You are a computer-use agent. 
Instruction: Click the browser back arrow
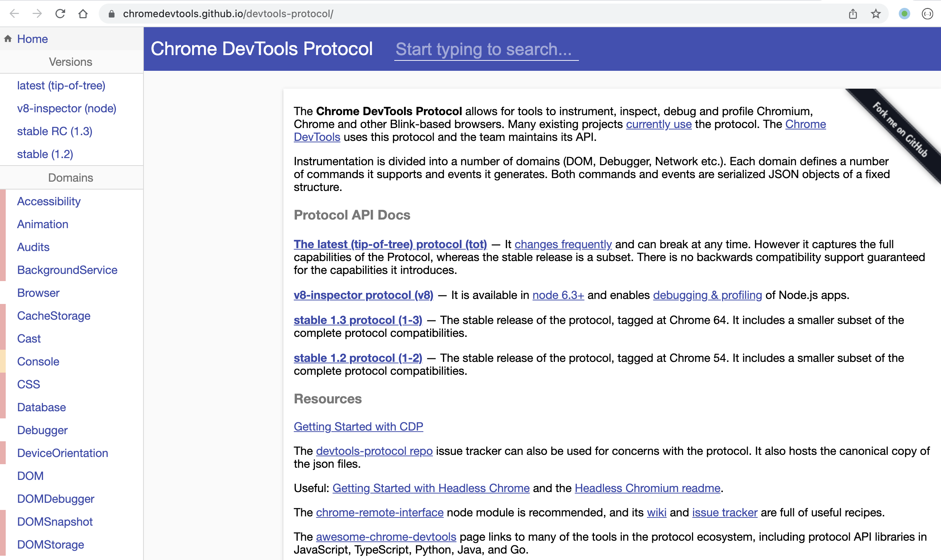(14, 14)
